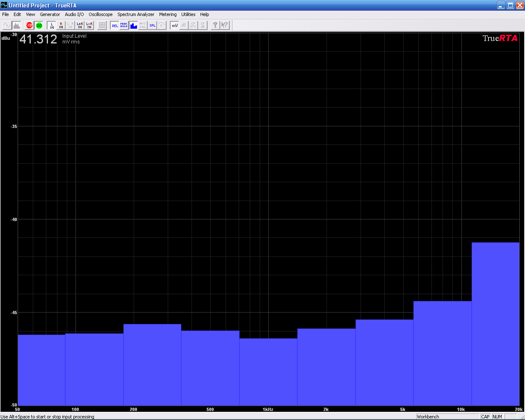Toggle the blue bar graph display icon
This screenshot has width=525, height=420.
133,25
